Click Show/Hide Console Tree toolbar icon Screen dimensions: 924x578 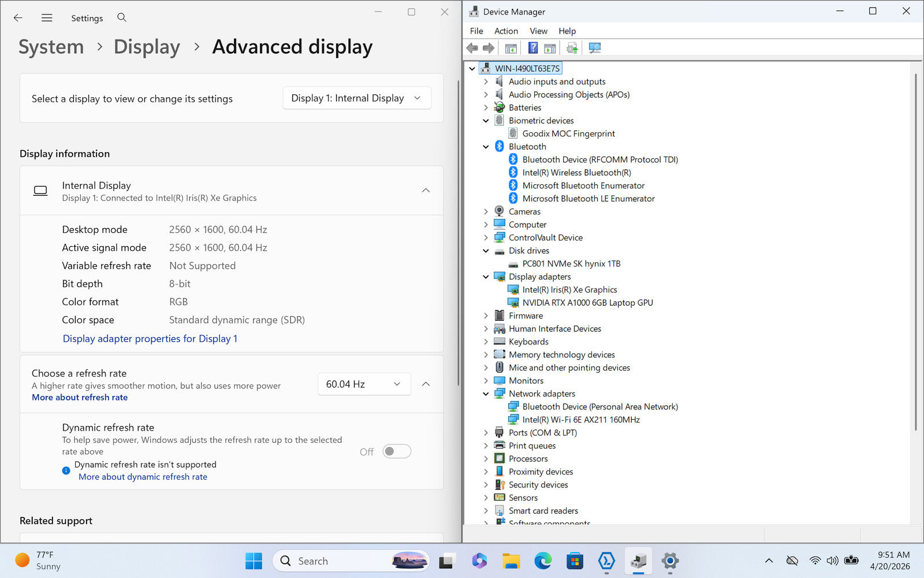[511, 48]
